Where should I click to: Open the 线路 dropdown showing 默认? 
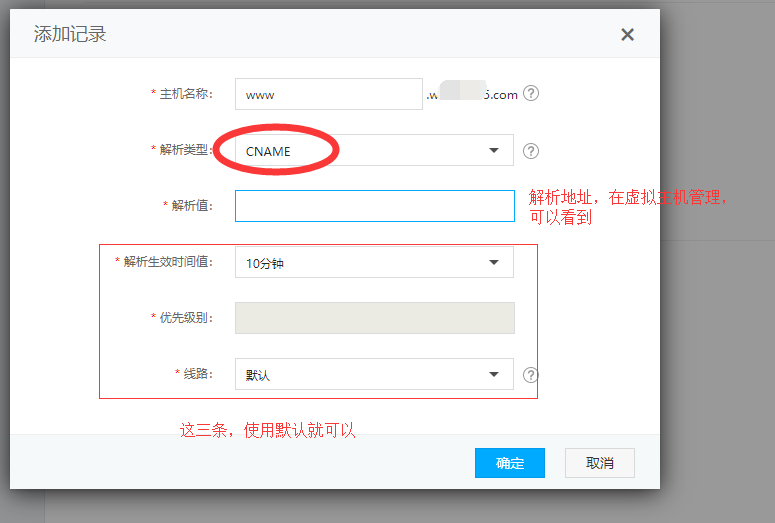click(x=374, y=375)
